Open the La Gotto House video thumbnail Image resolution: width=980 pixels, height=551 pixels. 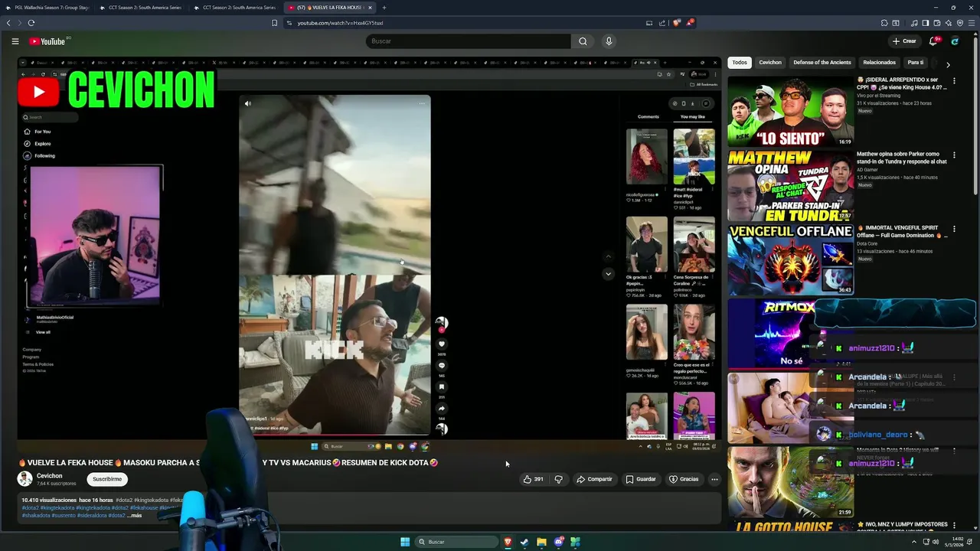790,527
